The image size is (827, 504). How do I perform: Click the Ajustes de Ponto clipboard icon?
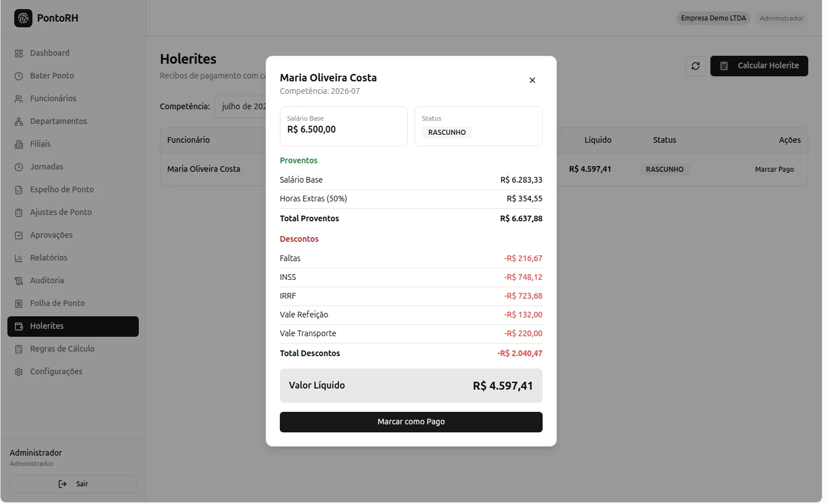click(19, 212)
